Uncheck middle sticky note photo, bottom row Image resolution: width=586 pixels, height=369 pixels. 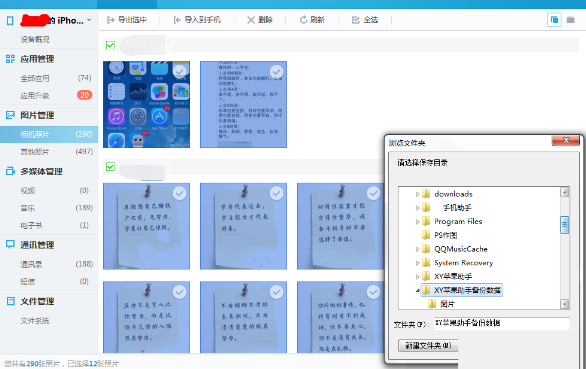277,292
